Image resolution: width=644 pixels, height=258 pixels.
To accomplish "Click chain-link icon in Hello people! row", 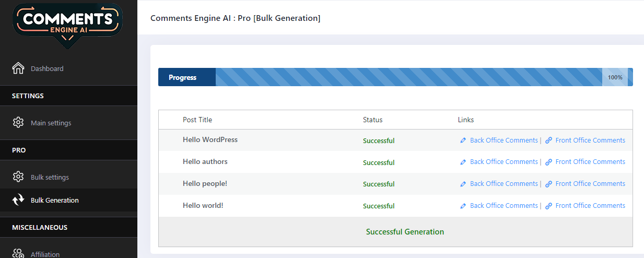I will pyautogui.click(x=548, y=184).
